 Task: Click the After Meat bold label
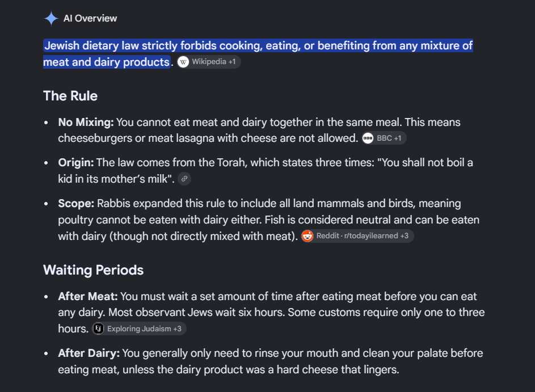[88, 296]
